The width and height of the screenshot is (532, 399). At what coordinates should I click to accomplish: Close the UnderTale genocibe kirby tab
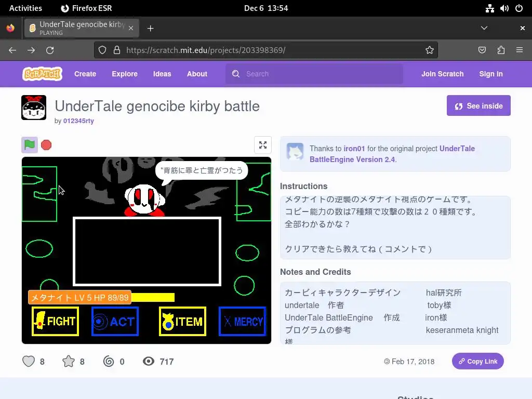131,28
